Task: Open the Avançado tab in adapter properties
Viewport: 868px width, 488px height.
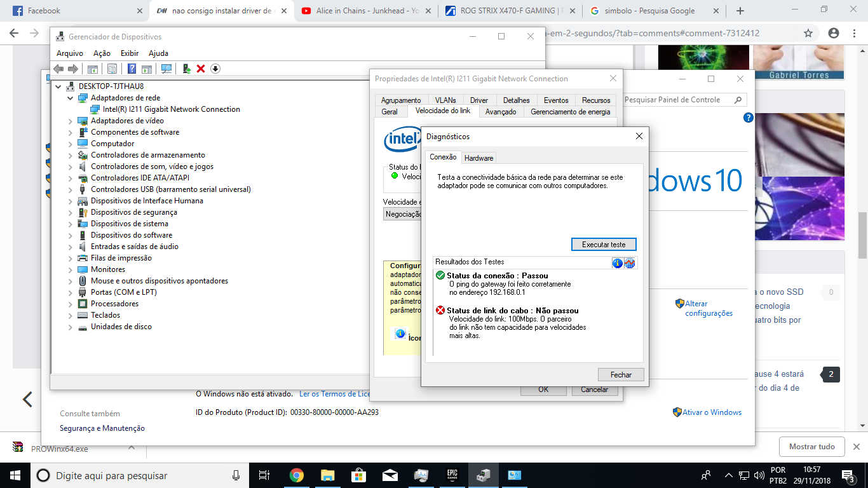Action: click(501, 112)
